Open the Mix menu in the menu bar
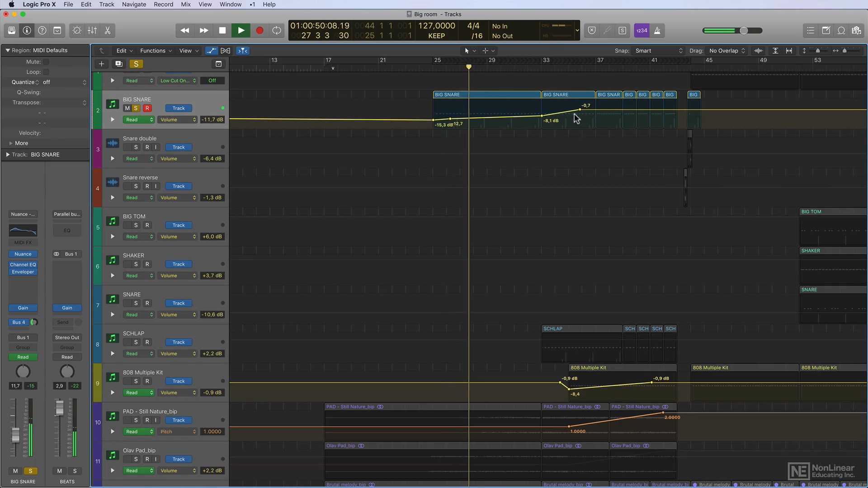Screen dimensions: 868x488 [185, 4]
